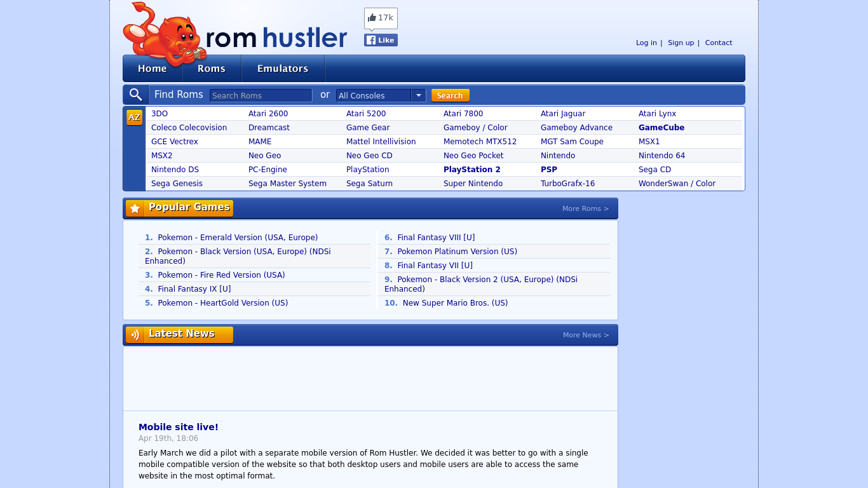Open the Roms menu tab
Screen dimensions: 868x488
[x=212, y=69]
